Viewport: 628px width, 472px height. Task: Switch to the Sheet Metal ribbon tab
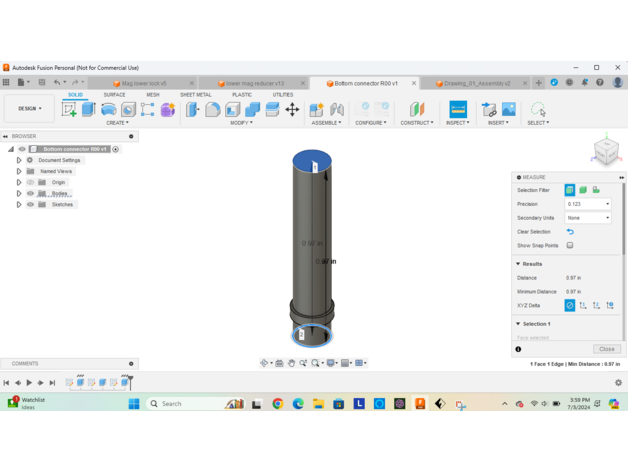click(x=195, y=95)
